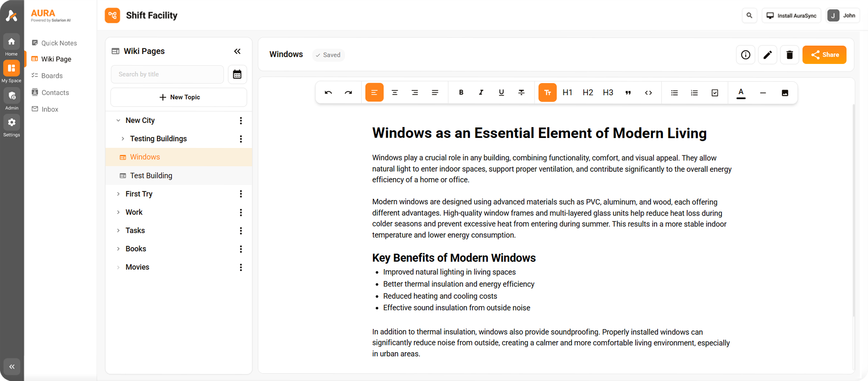Open the calendar filter in Wiki Pages
The image size is (868, 381).
pos(237,74)
